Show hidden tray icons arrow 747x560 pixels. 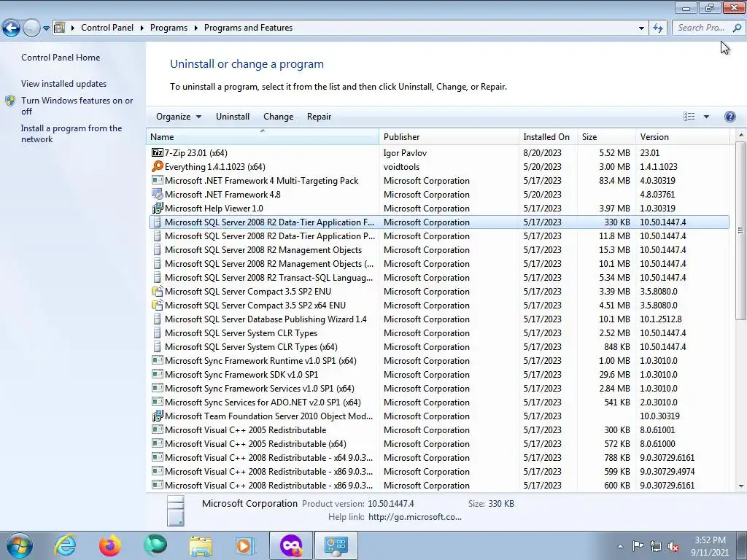(620, 546)
